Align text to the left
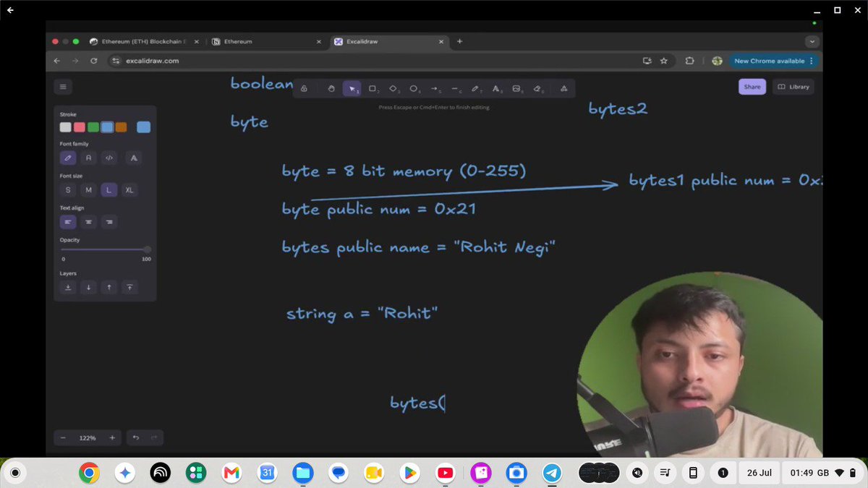Viewport: 868px width, 488px height. 68,222
